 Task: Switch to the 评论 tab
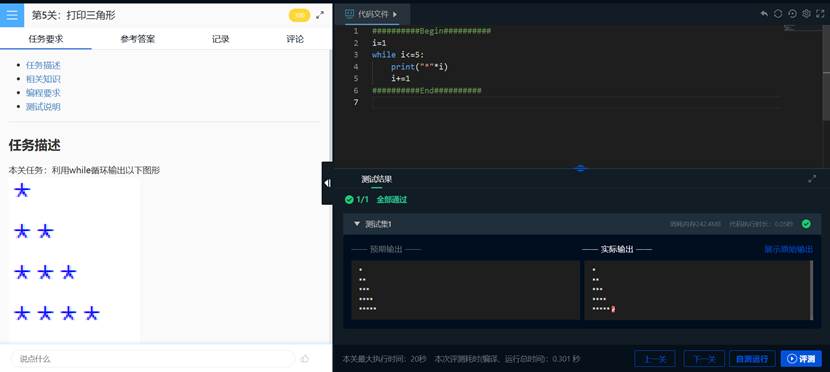295,39
